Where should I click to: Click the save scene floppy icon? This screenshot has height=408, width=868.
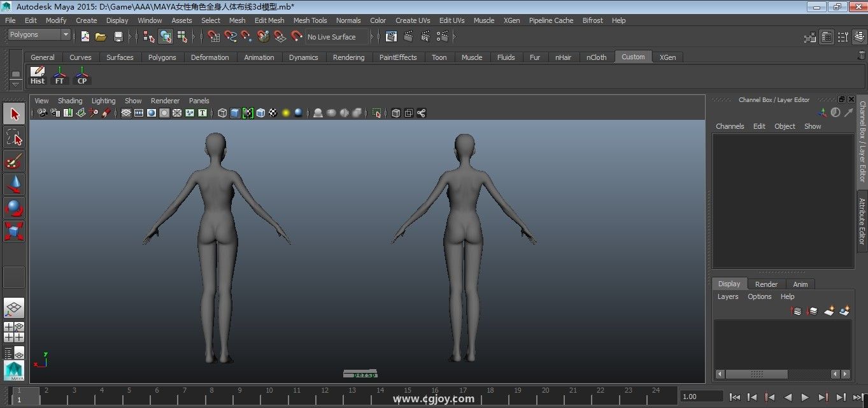(118, 37)
